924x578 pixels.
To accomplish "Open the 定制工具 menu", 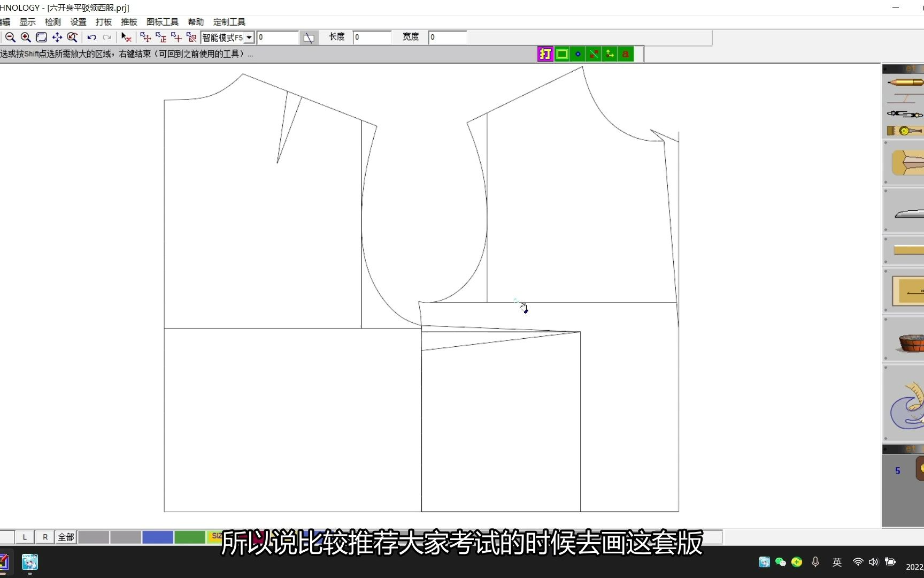I will pos(229,22).
